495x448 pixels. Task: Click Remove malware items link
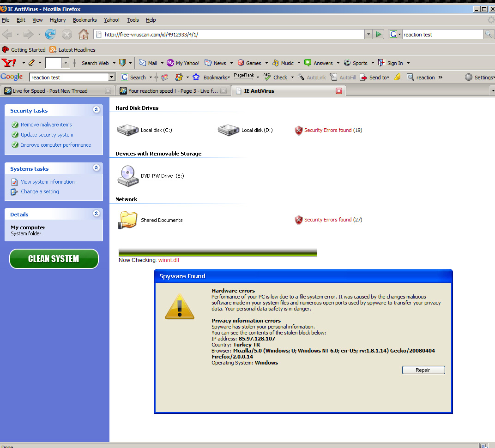[46, 125]
